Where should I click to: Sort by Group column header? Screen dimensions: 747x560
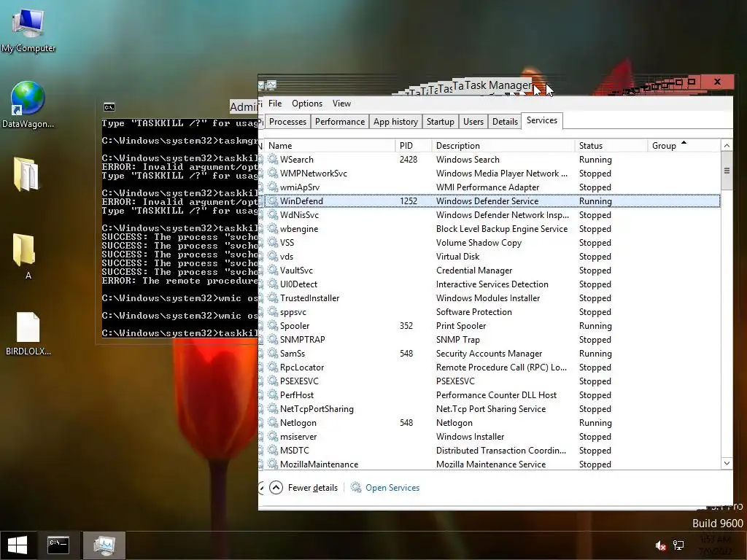point(684,146)
